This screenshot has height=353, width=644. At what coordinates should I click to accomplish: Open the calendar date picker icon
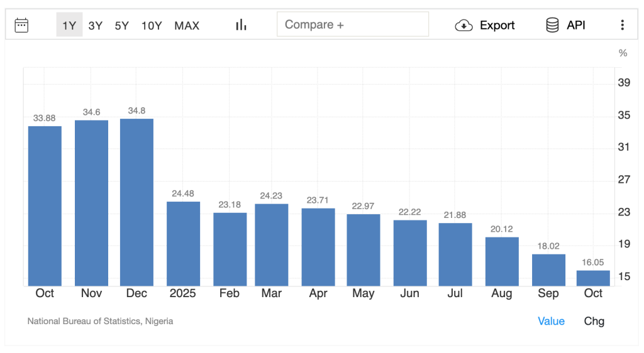[x=21, y=25]
